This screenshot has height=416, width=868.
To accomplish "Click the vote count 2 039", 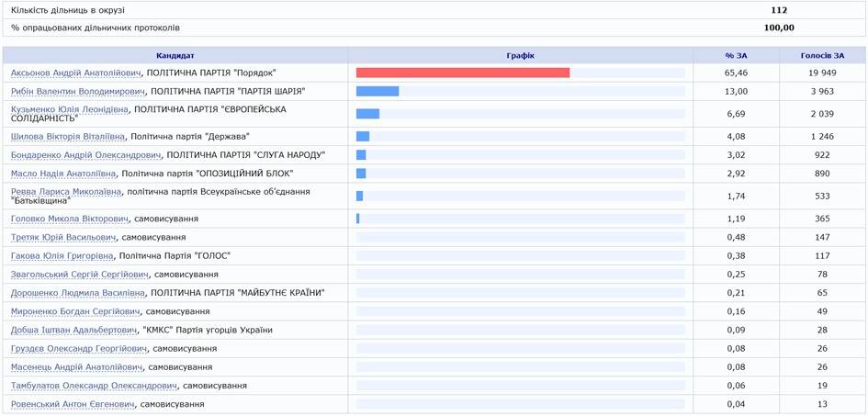I will tap(823, 114).
